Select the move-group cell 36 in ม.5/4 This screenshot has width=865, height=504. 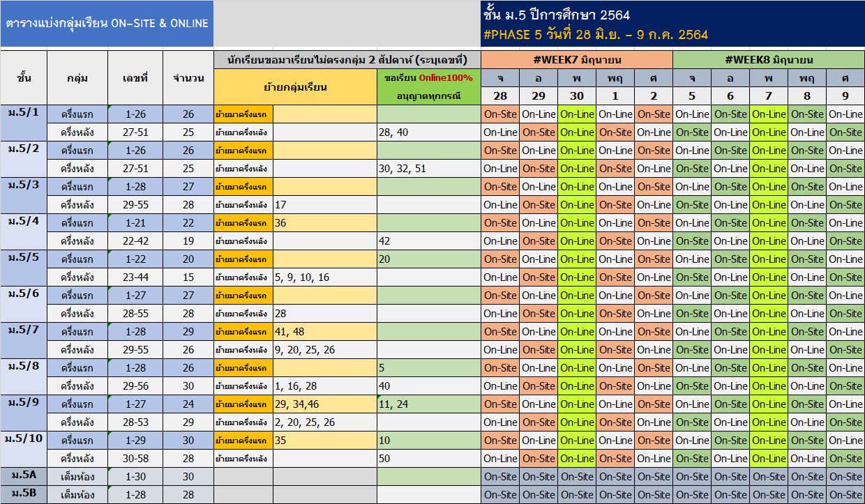325,223
